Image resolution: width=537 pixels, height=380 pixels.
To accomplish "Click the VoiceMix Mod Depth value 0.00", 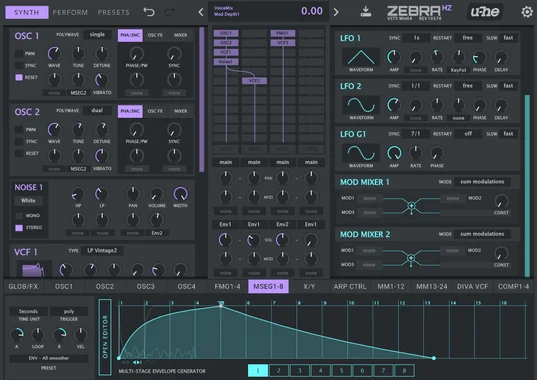I will pyautogui.click(x=312, y=11).
